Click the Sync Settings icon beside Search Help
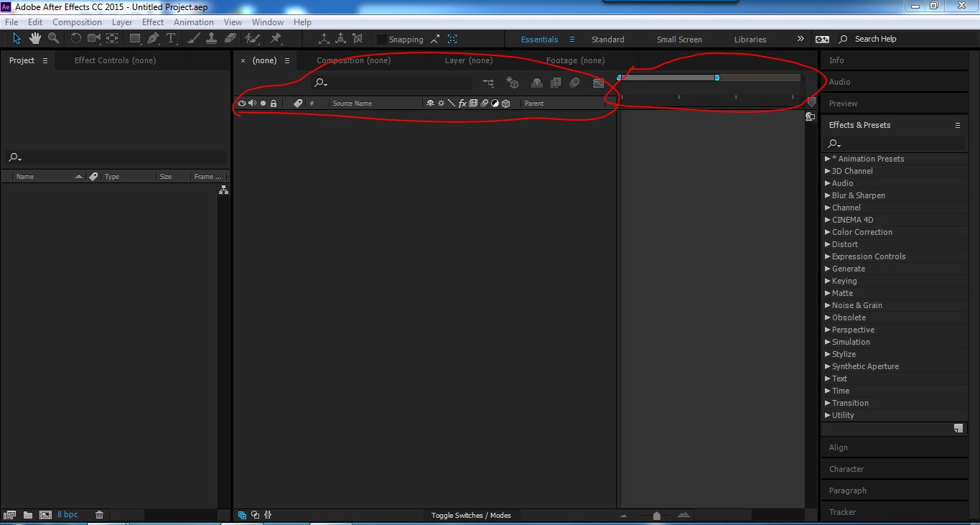 tap(823, 40)
